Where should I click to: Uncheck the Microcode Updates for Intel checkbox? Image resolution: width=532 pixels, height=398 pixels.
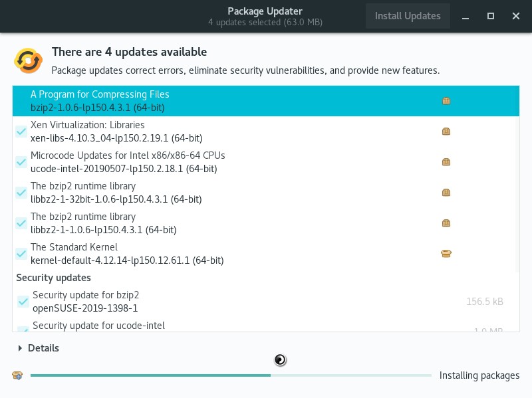coord(21,162)
